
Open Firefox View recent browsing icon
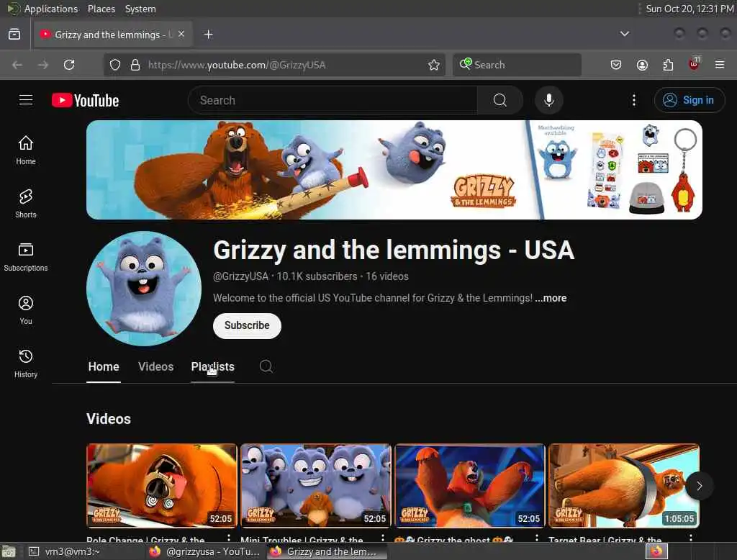[14, 35]
